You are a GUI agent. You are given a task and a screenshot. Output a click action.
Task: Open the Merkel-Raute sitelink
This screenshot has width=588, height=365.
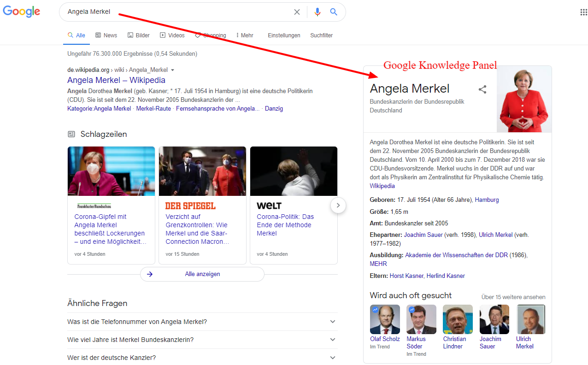pos(153,109)
